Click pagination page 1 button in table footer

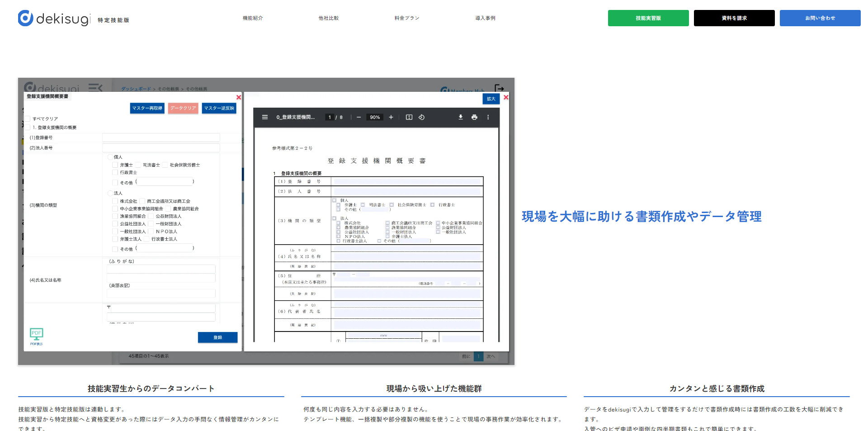pyautogui.click(x=478, y=356)
